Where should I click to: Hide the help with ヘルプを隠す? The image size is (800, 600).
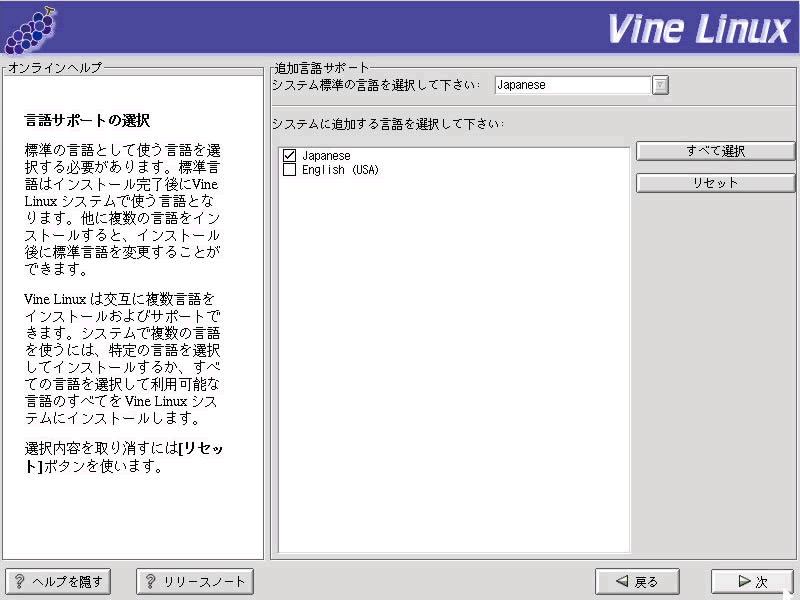click(58, 581)
